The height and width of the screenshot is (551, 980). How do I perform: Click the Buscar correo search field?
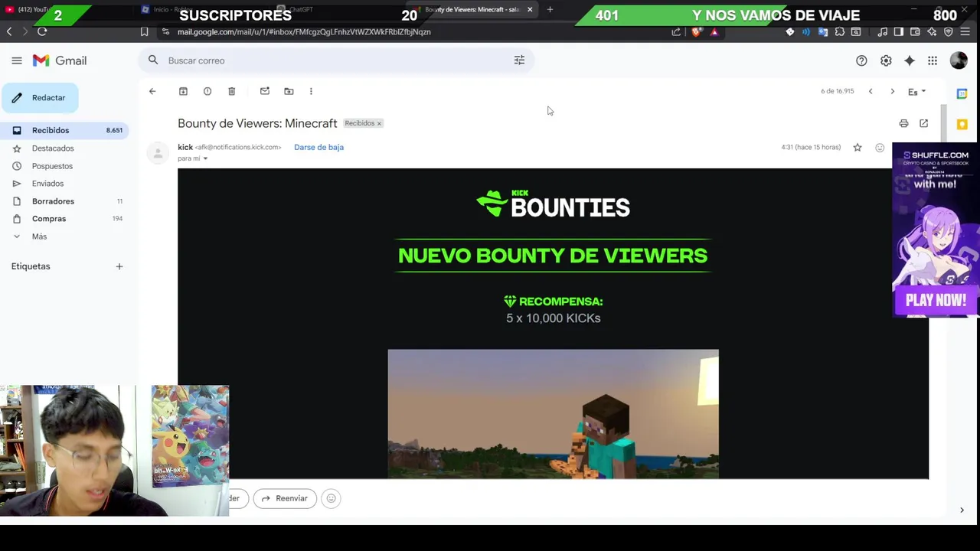point(337,60)
